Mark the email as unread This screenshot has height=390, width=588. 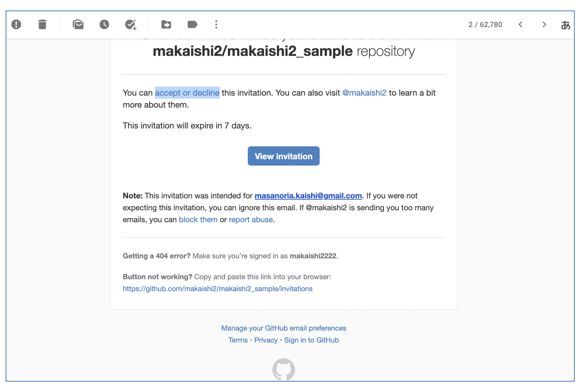pyautogui.click(x=78, y=24)
